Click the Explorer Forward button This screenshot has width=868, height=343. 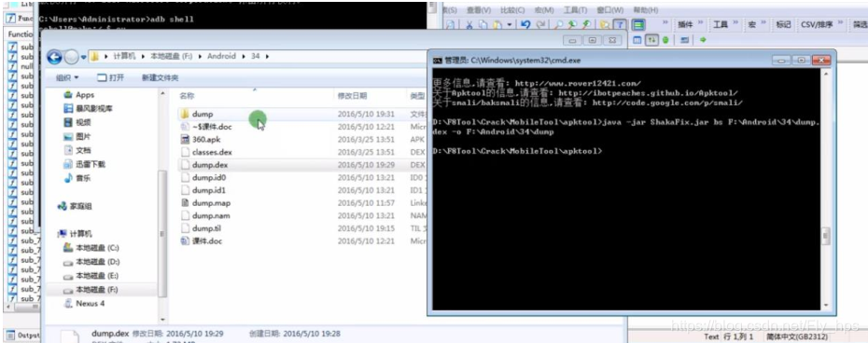[x=72, y=57]
